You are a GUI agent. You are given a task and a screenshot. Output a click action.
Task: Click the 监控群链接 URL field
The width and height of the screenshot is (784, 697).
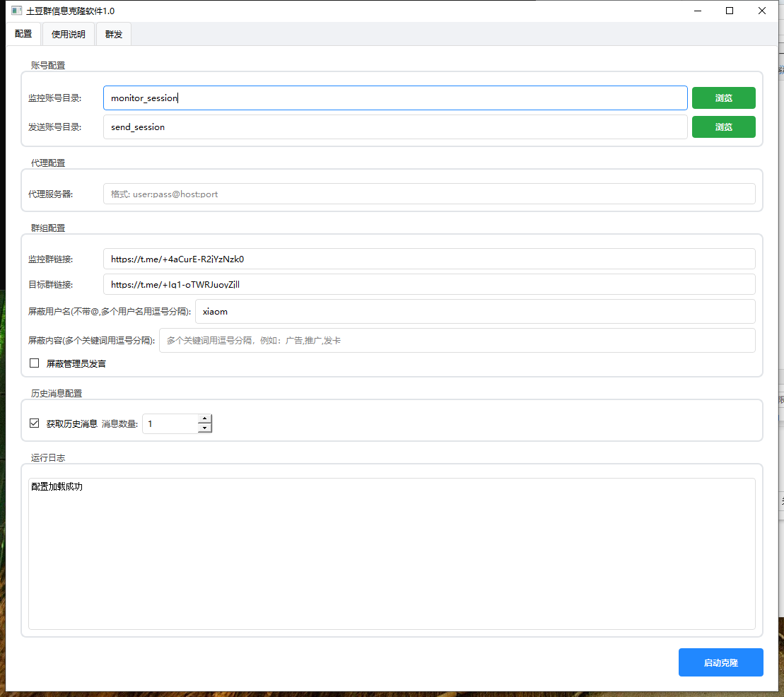[428, 259]
